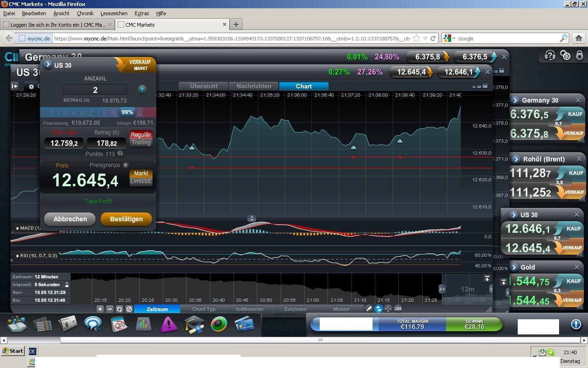
Task: Click the Germany 30 header buy price 6.376,5
Action: (475, 57)
